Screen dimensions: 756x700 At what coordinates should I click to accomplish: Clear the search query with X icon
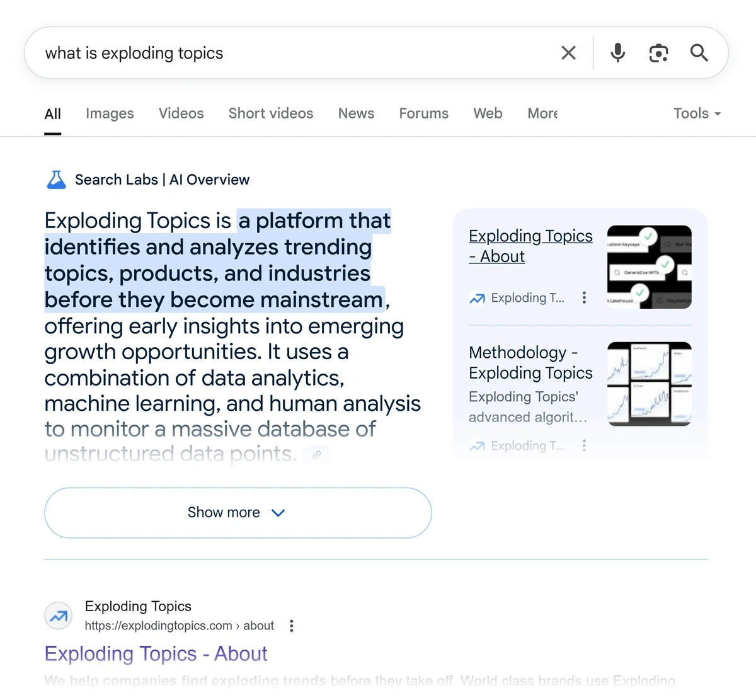click(568, 53)
